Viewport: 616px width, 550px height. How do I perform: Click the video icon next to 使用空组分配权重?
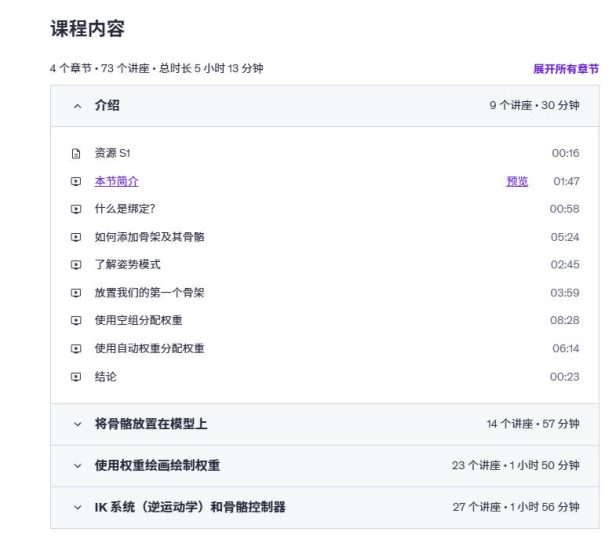click(76, 321)
